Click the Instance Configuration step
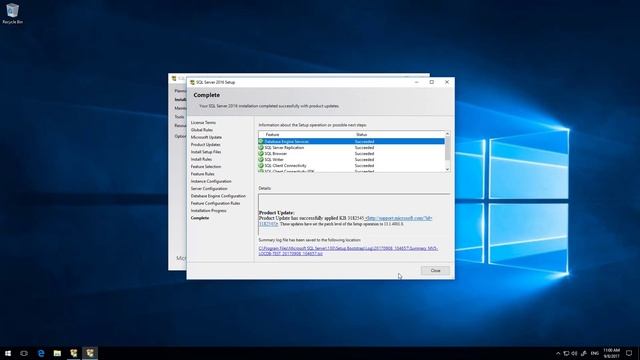Image resolution: width=640 pixels, height=360 pixels. (x=211, y=181)
